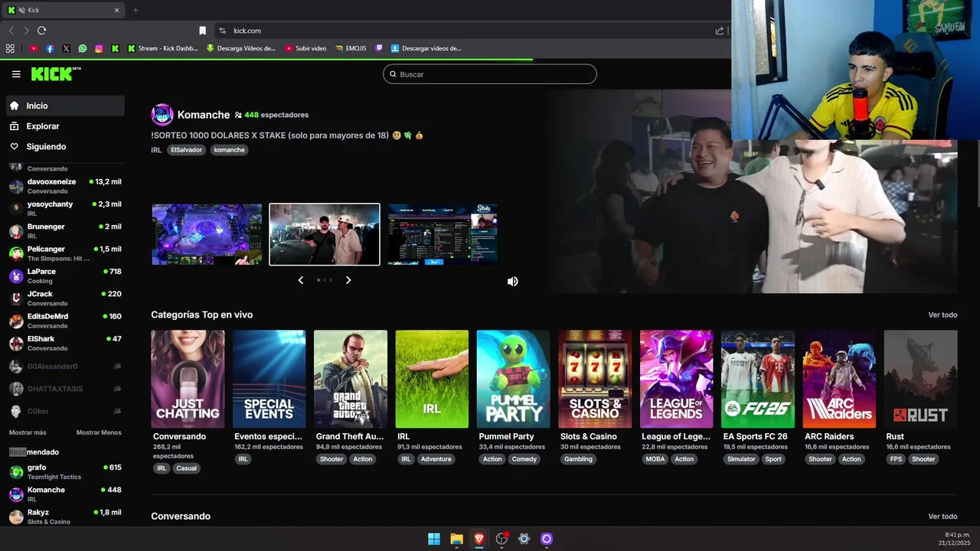This screenshot has width=980, height=551.
Task: Show next featured stream arrow
Action: click(348, 280)
